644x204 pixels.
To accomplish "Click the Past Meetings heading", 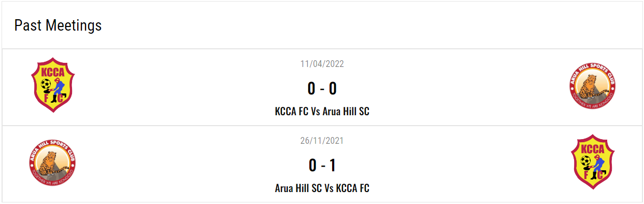I will [58, 25].
